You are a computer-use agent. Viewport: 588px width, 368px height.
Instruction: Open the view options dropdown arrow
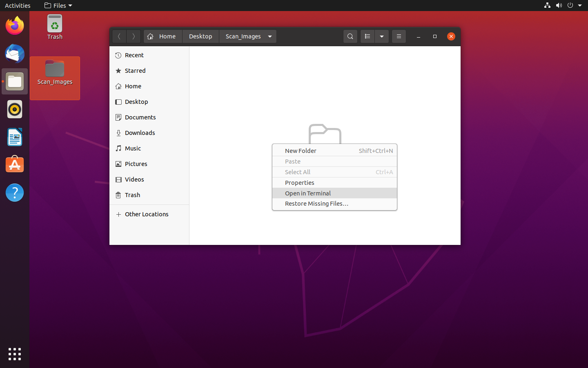click(x=382, y=36)
